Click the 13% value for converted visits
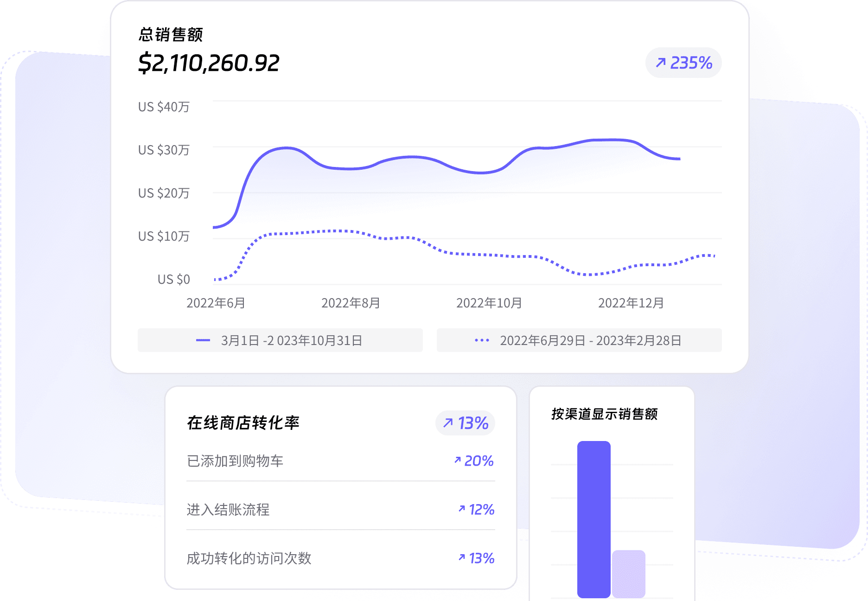The image size is (868, 601). coord(481,558)
